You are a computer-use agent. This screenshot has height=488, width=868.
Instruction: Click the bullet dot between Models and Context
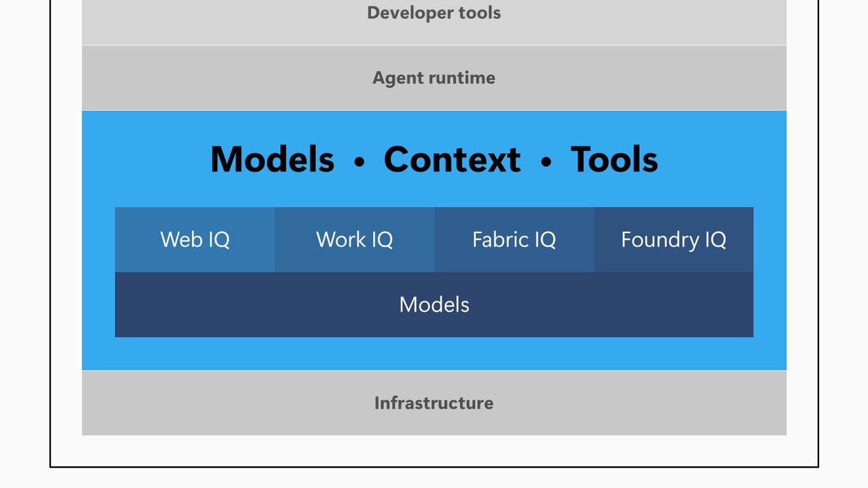(360, 162)
